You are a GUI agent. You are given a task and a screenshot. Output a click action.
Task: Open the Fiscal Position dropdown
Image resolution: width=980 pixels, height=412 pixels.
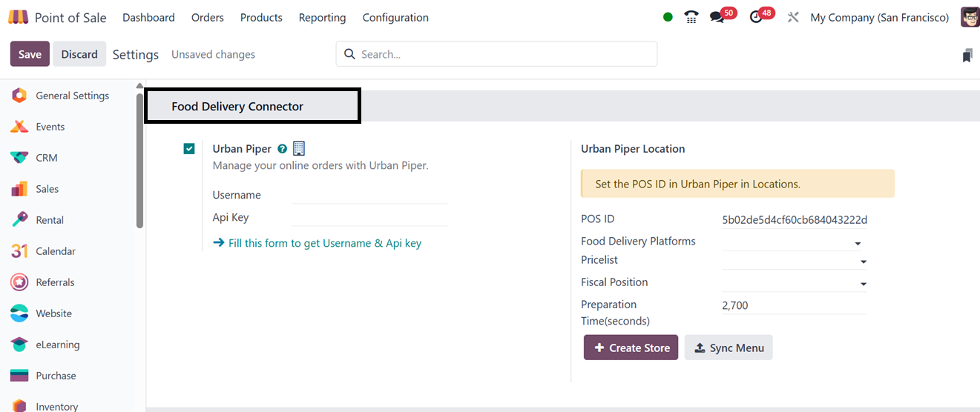pos(863,284)
